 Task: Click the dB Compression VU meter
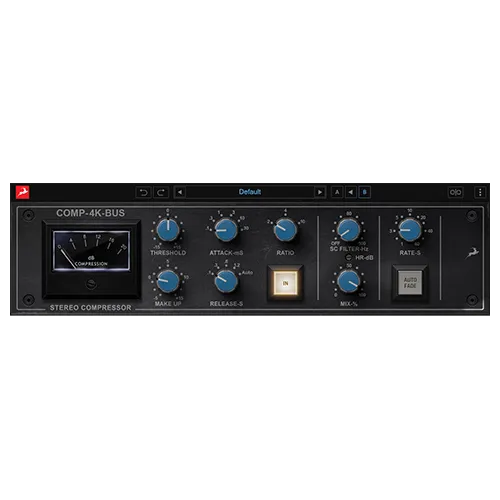pos(91,250)
